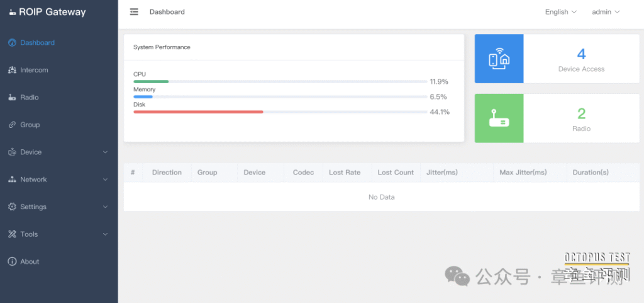Select the Group menu item
The image size is (644, 303).
[x=30, y=125]
